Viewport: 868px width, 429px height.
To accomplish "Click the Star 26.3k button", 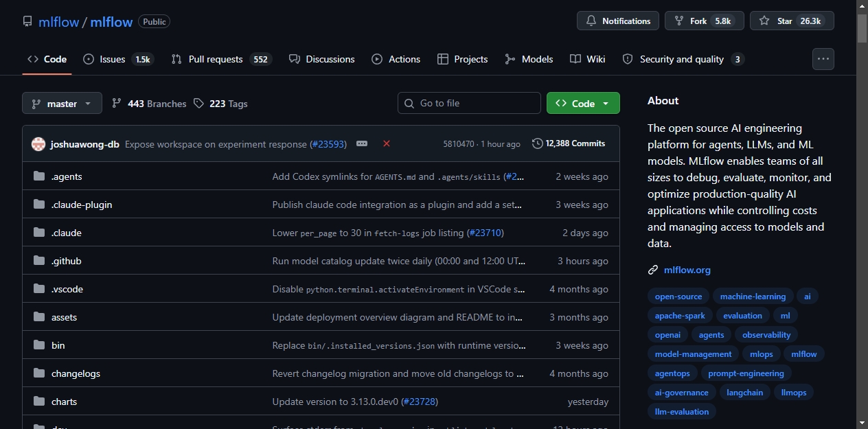I will coord(792,21).
